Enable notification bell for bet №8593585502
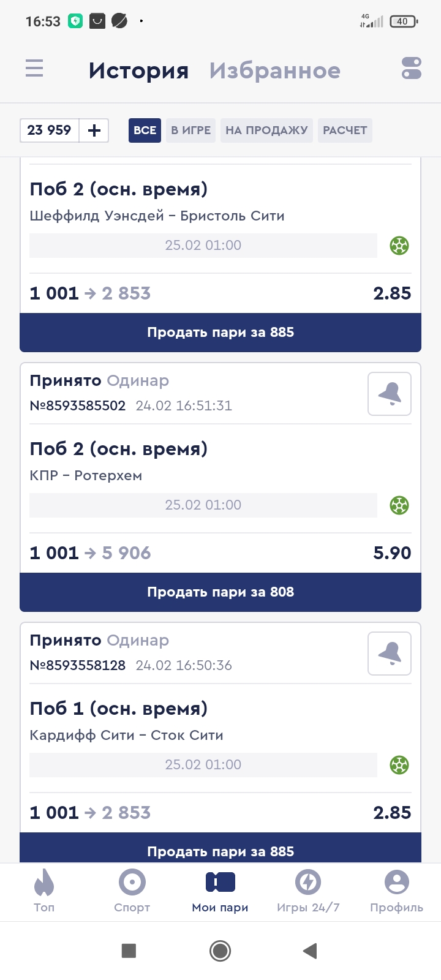This screenshot has width=441, height=980. pyautogui.click(x=390, y=394)
